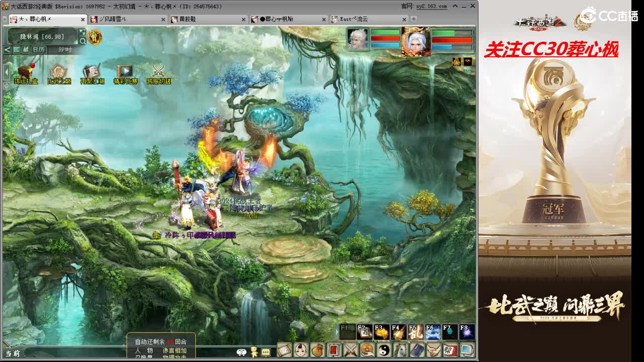Click the small round icon below the left panel arrow
644x362 pixels.
coord(6,86)
